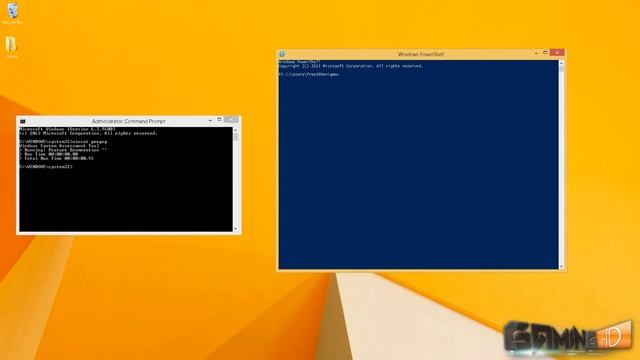Image resolution: width=640 pixels, height=360 pixels.
Task: Minimize the Administrator: Command Prompt window
Action: tap(210, 120)
